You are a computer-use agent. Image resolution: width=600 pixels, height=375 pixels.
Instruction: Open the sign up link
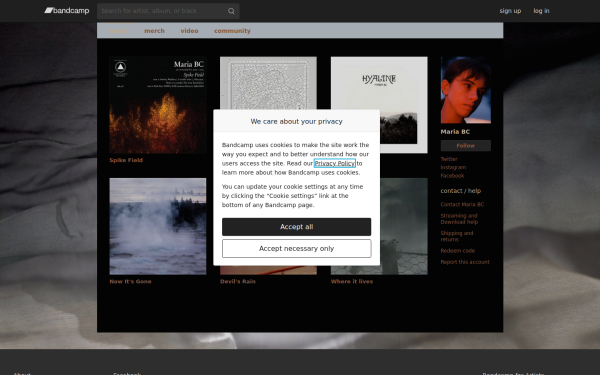tap(510, 11)
